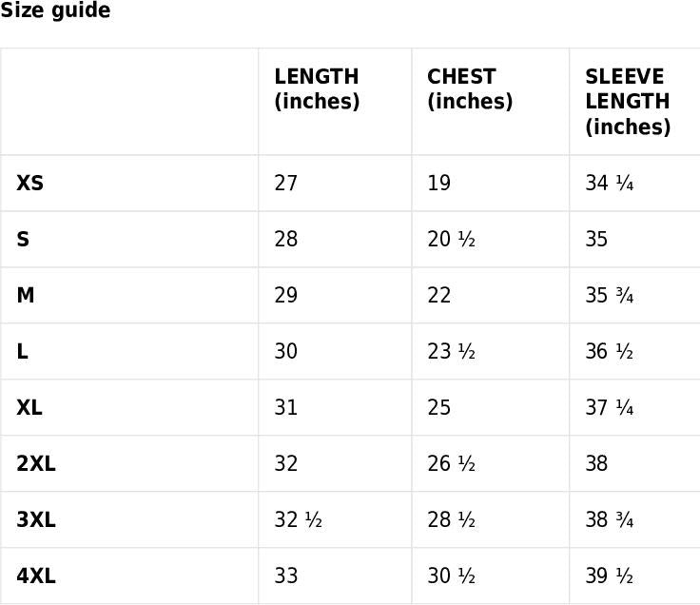
Task: Select the 4XL chest value 30 ½
Action: pos(452,576)
